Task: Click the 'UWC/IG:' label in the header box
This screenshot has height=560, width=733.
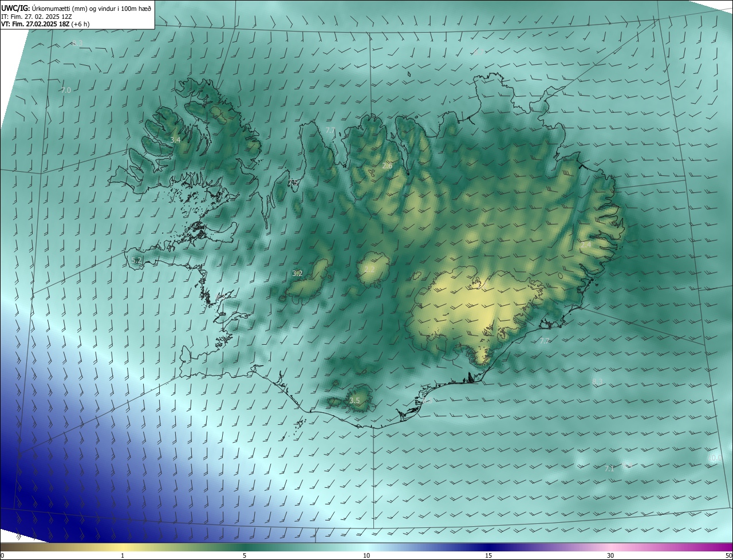Action: tap(16, 7)
